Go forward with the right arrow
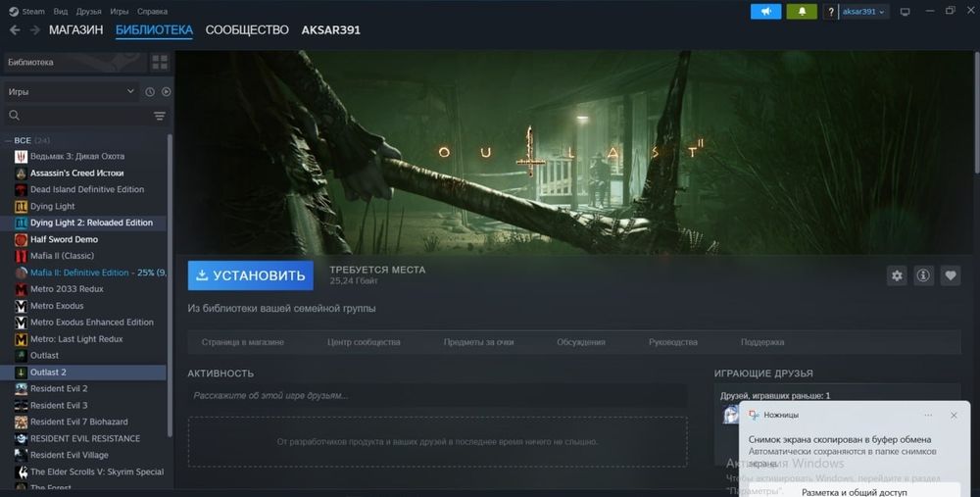This screenshot has height=497, width=980. point(35,30)
